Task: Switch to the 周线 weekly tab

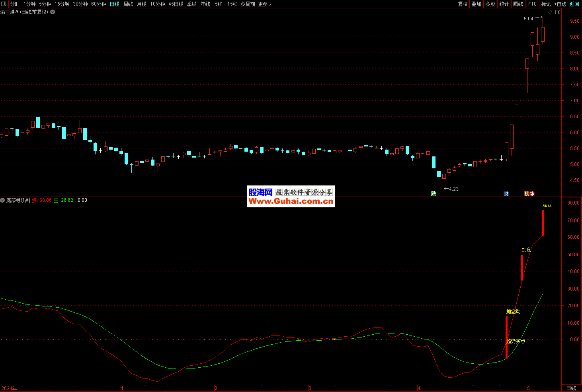Action: 128,4
